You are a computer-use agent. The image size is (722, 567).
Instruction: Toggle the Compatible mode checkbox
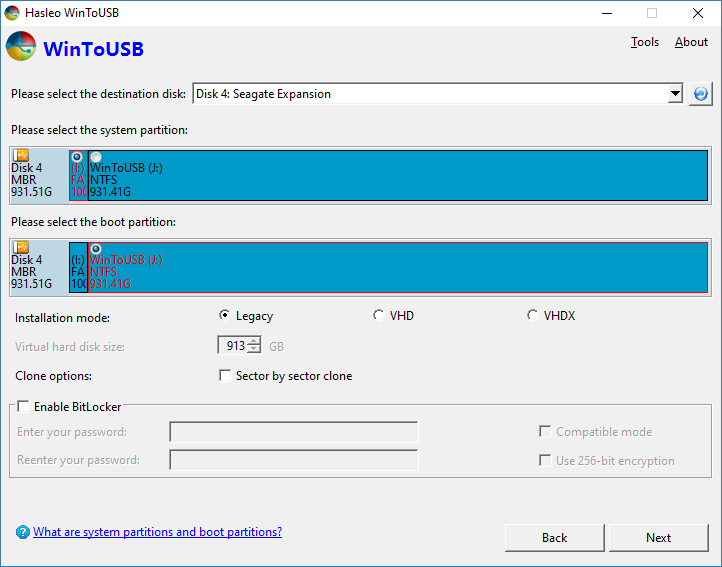coord(545,432)
